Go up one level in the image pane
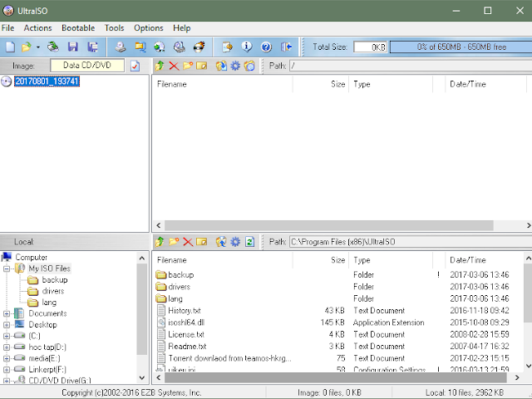This screenshot has width=532, height=399. coord(160,66)
